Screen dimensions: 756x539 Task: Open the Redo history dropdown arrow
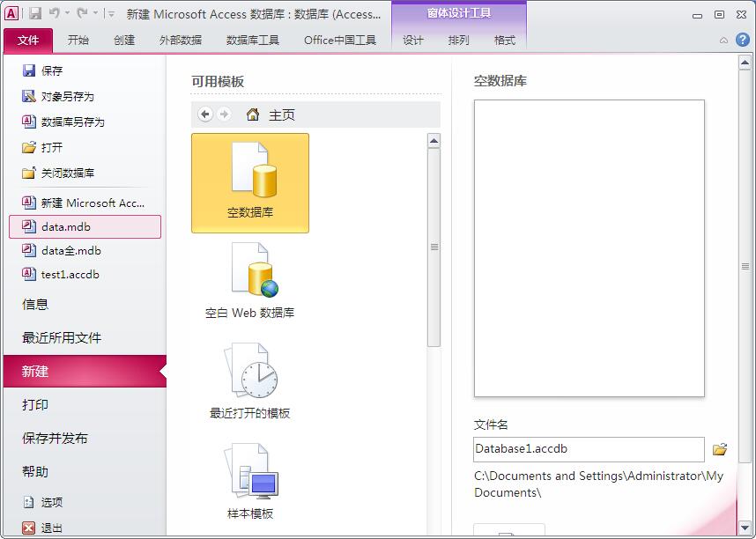click(x=95, y=13)
